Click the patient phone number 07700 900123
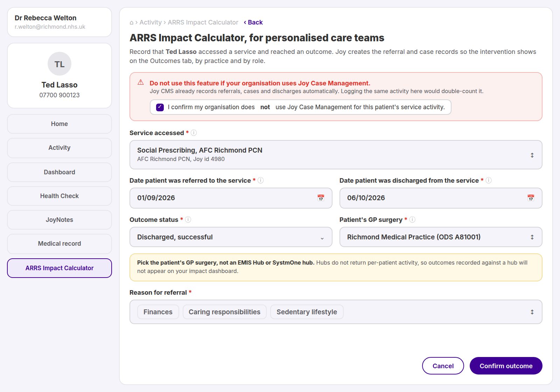 [59, 95]
